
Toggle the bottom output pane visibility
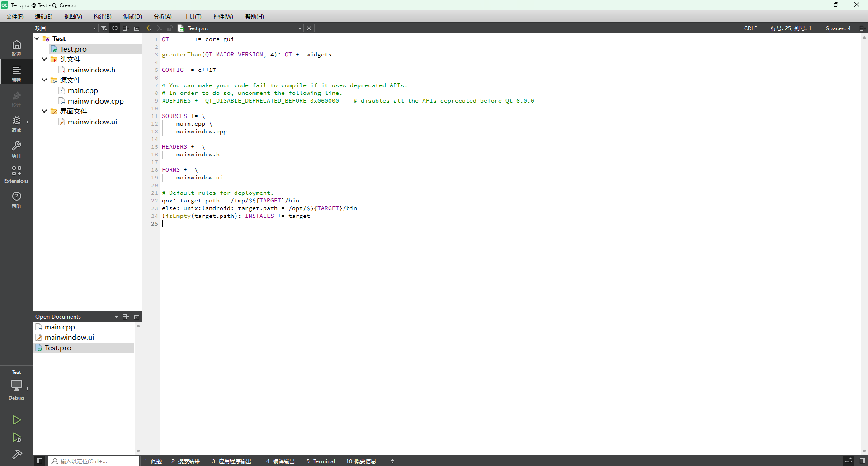point(849,461)
